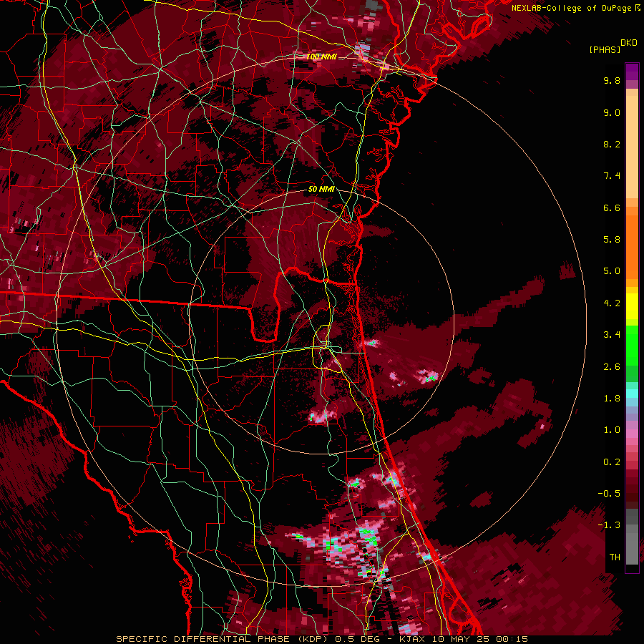Pick the yellow segment of the color bar
This screenshot has width=644, height=644.
click(632, 306)
